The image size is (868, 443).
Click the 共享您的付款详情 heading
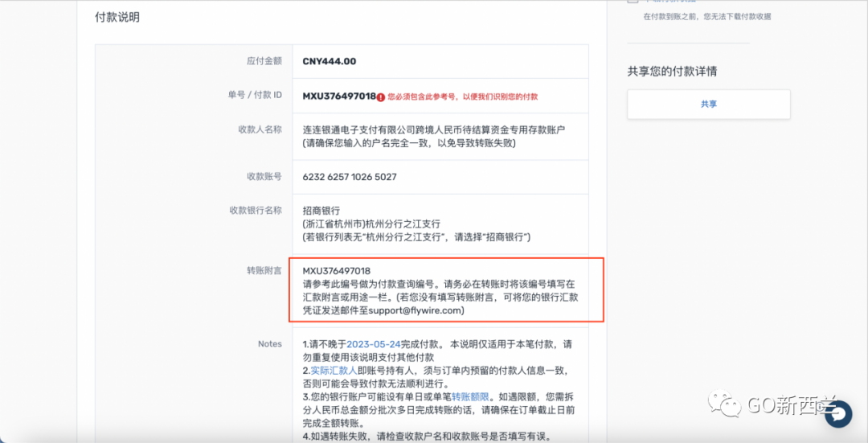(672, 72)
